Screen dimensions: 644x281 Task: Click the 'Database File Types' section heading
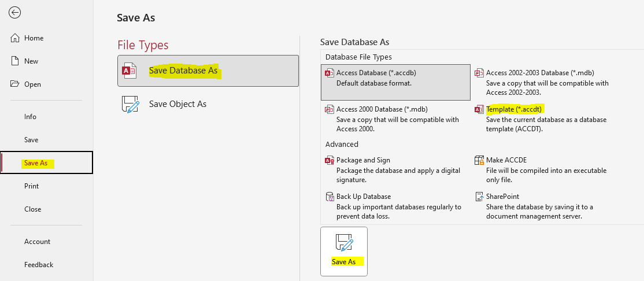click(358, 57)
